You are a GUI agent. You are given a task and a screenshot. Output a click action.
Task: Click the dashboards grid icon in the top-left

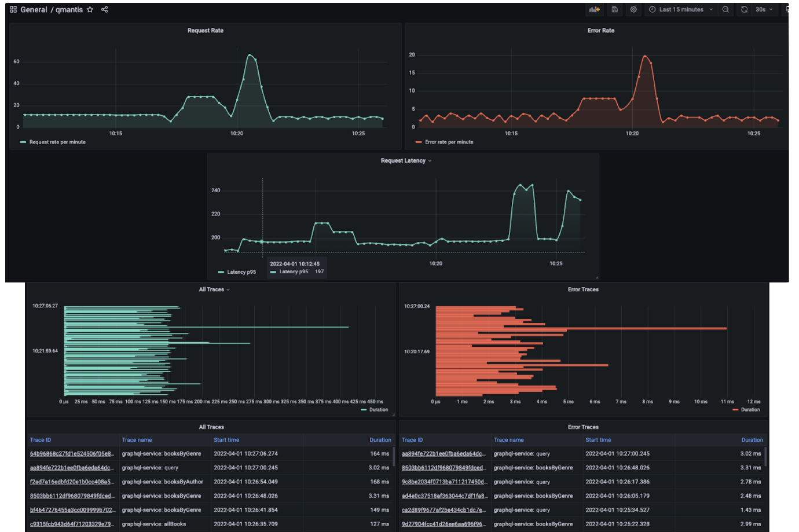click(13, 9)
